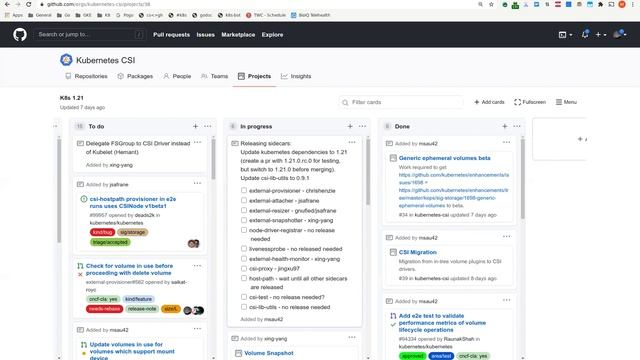Switch to Insights tab
640x360 pixels.
pyautogui.click(x=296, y=76)
